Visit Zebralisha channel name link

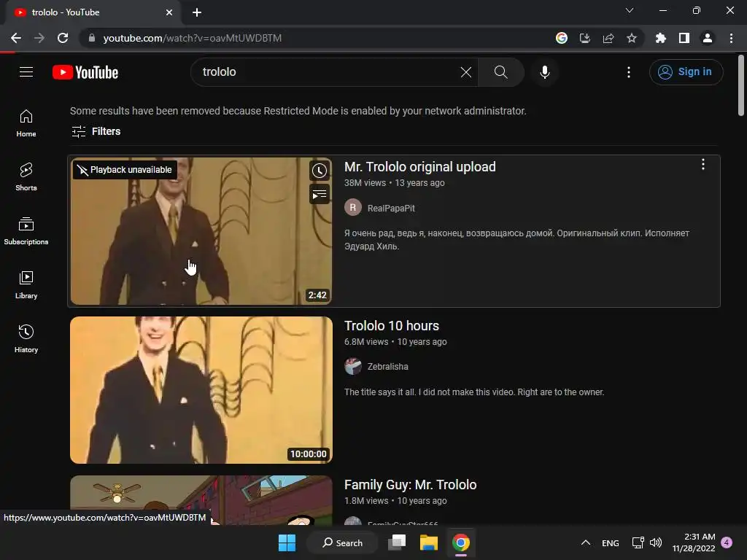[388, 367]
